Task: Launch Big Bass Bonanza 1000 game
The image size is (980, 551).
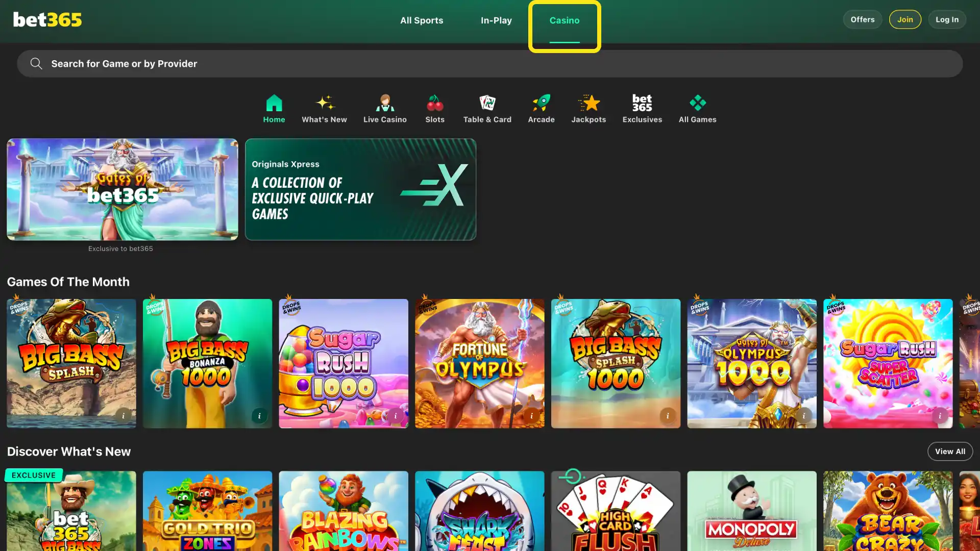Action: 207,363
